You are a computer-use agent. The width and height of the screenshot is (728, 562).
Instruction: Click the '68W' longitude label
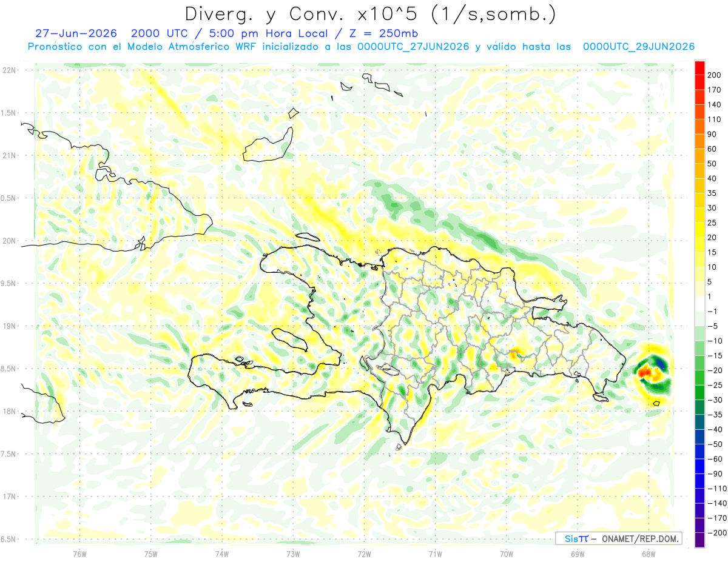pos(648,554)
